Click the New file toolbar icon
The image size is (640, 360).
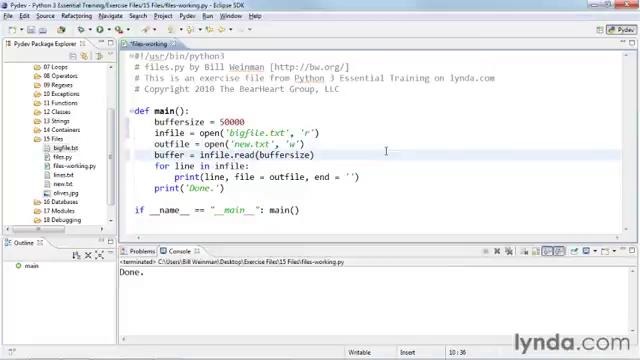point(12,30)
